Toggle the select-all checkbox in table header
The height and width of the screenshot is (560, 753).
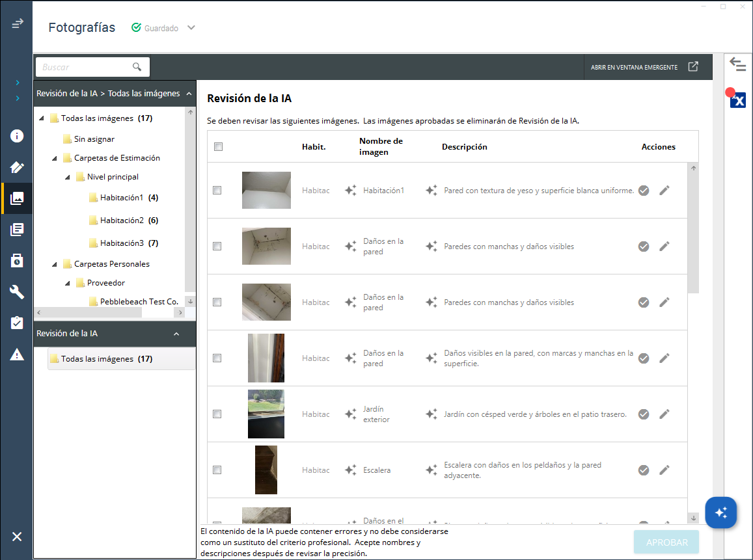point(218,147)
